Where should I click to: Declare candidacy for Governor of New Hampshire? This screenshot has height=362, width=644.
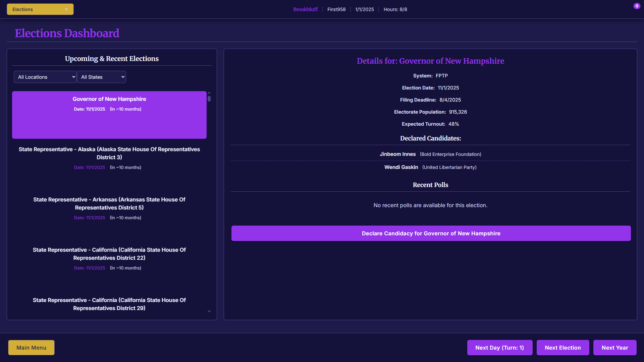pos(431,233)
